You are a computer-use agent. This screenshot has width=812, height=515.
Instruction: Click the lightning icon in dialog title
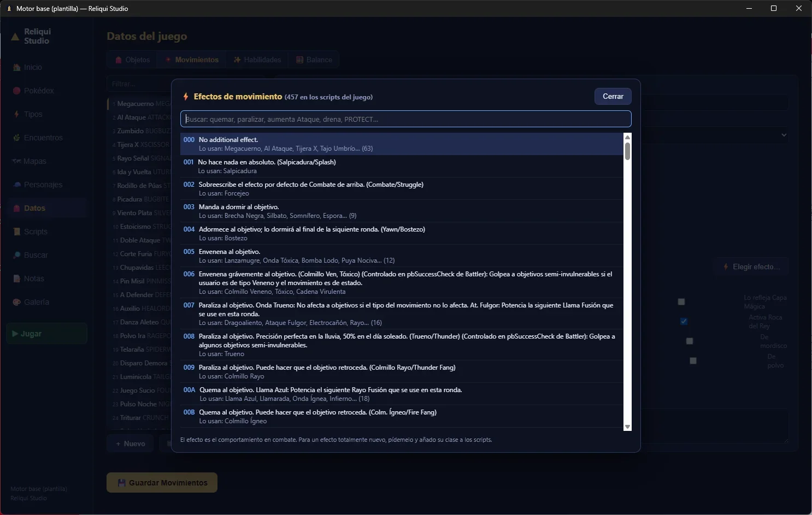186,97
